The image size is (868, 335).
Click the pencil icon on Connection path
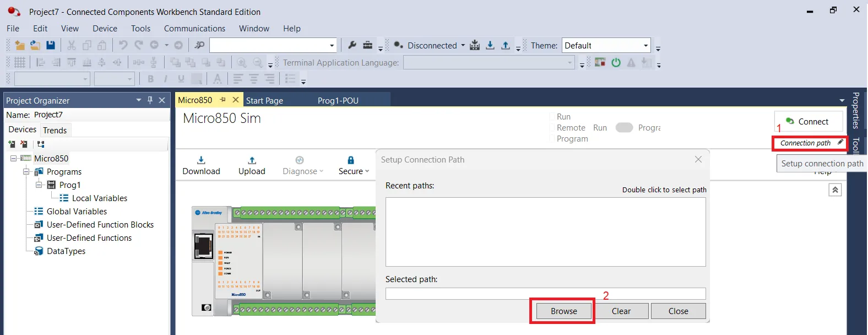840,143
